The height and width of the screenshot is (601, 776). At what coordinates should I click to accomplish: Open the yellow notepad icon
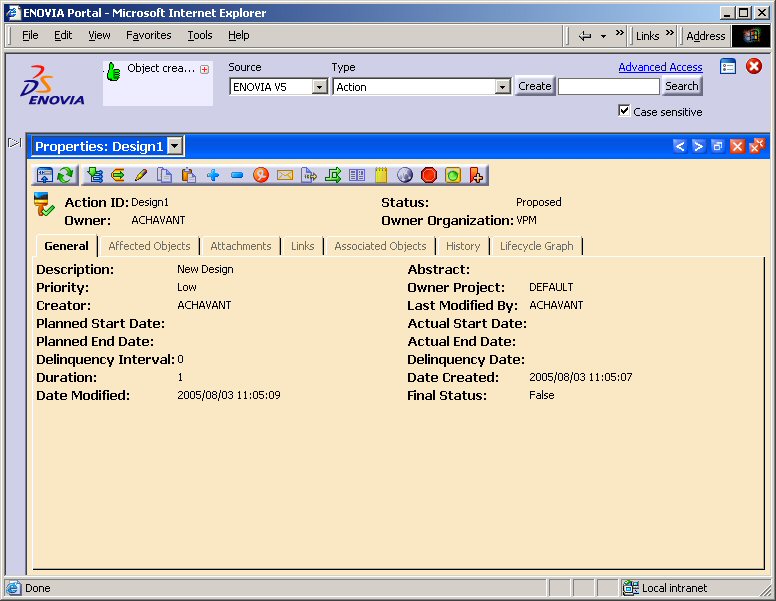381,175
